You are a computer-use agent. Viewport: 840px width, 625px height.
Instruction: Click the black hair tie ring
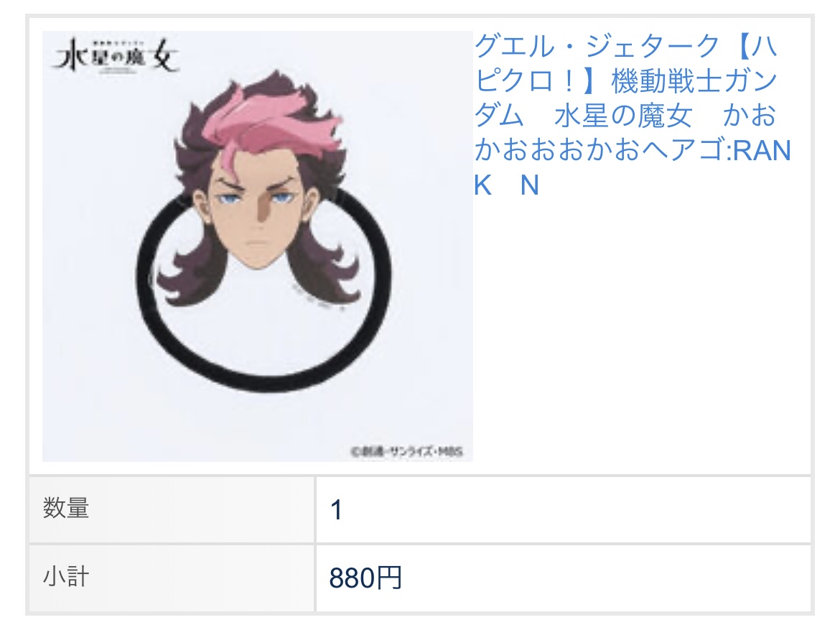(264, 288)
